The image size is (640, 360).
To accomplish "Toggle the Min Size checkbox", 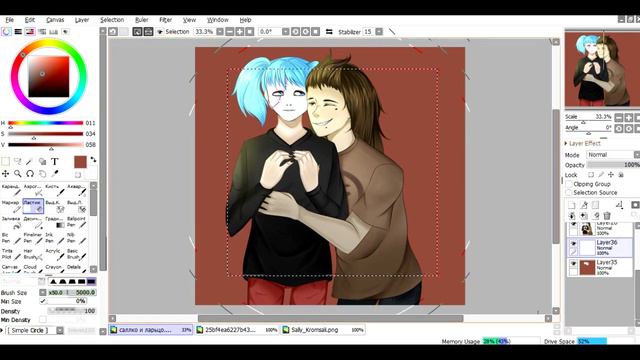I will tap(42, 301).
